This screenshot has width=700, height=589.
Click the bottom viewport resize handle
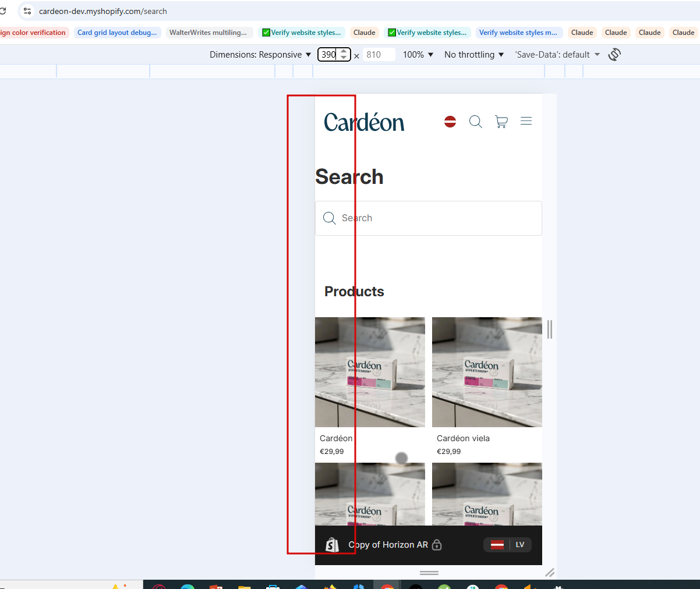(429, 573)
